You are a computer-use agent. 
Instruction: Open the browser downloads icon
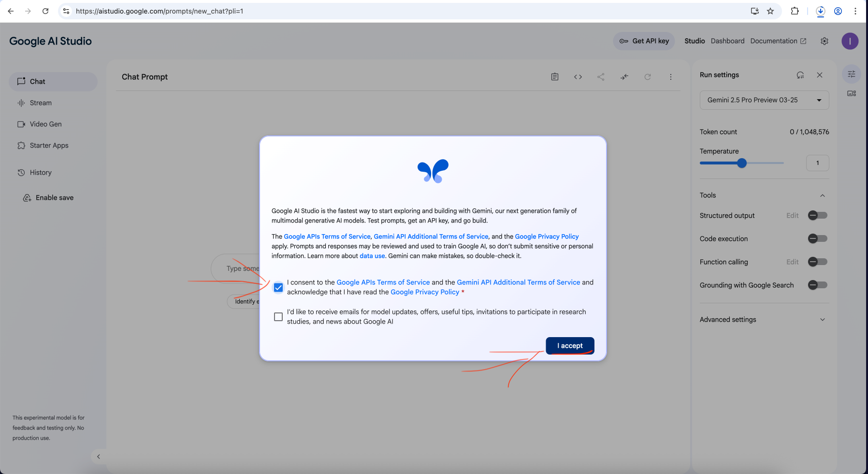click(x=821, y=11)
